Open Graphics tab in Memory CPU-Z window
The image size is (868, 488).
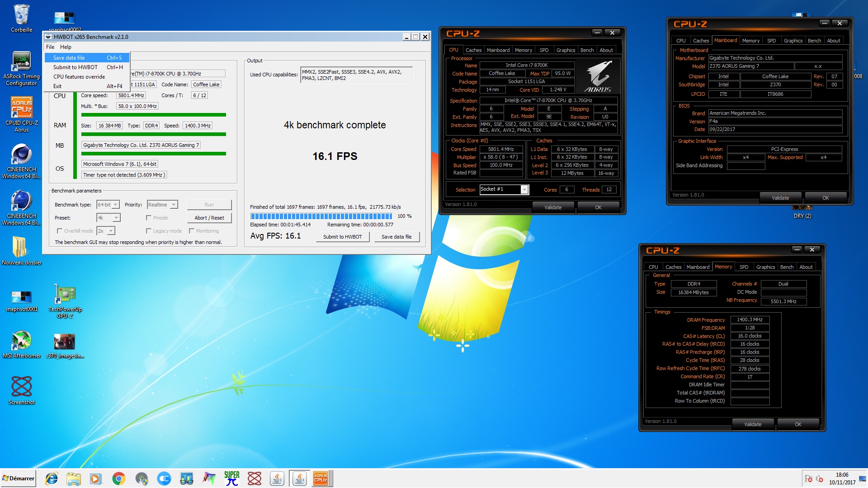coord(765,267)
